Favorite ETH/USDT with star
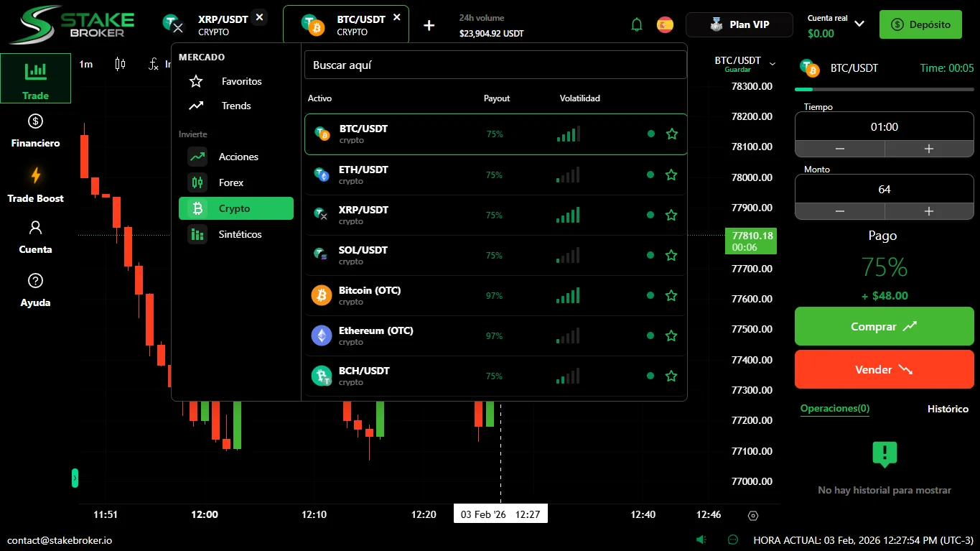 pyautogui.click(x=672, y=175)
